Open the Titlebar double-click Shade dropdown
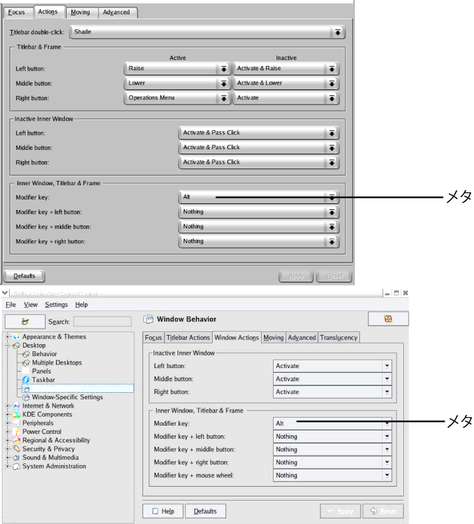This screenshot has height=524, width=474. point(208,32)
